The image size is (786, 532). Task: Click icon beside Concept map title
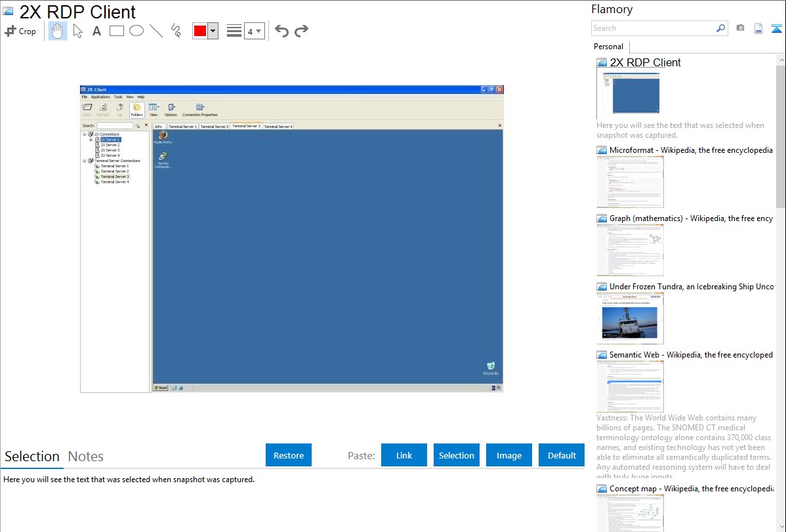602,488
